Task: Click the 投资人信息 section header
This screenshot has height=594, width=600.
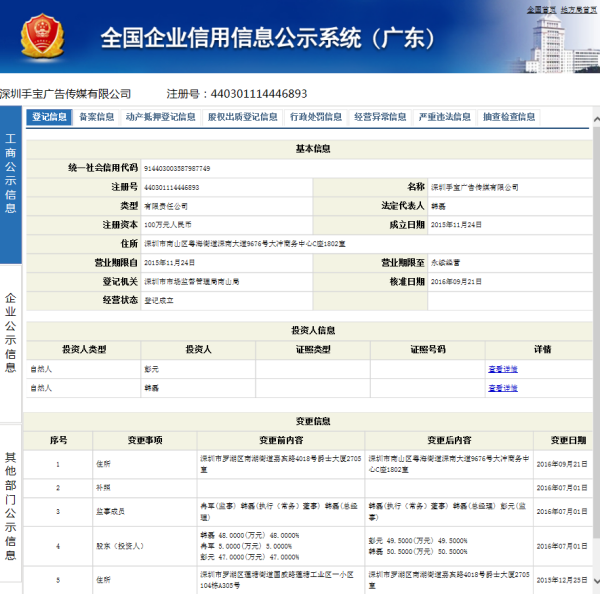Action: click(313, 330)
